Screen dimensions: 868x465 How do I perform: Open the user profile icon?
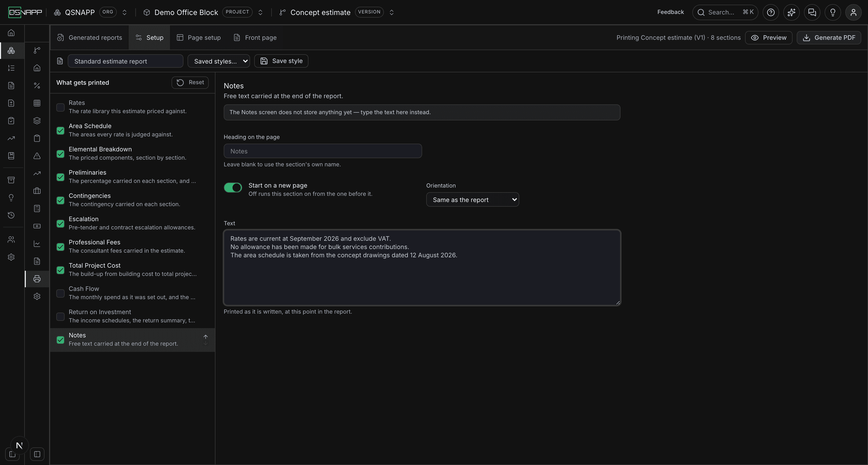click(x=853, y=12)
